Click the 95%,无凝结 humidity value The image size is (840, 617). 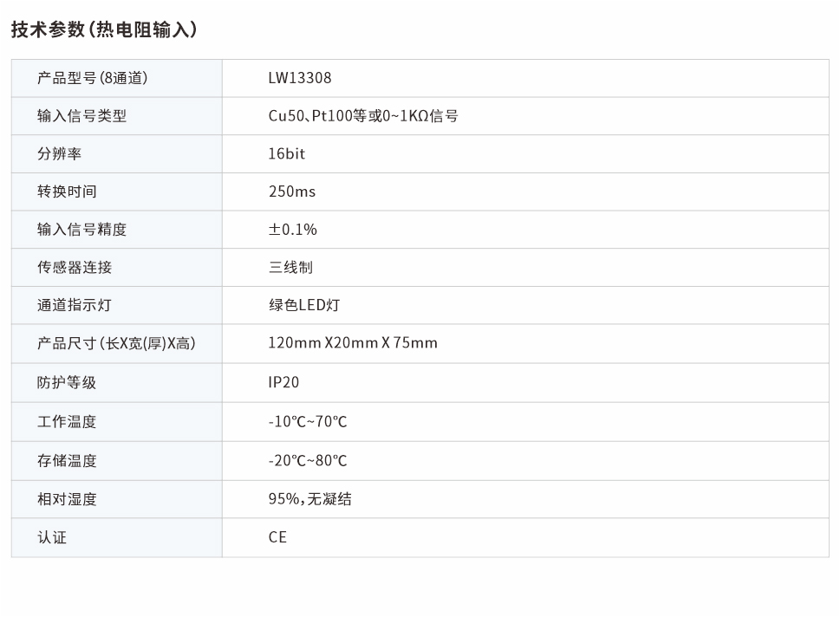[310, 499]
